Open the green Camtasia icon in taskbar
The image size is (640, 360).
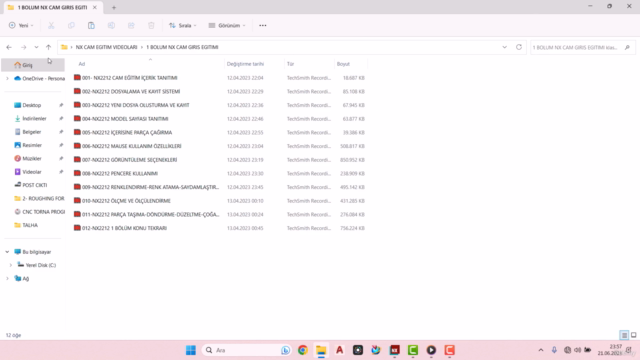pyautogui.click(x=413, y=350)
